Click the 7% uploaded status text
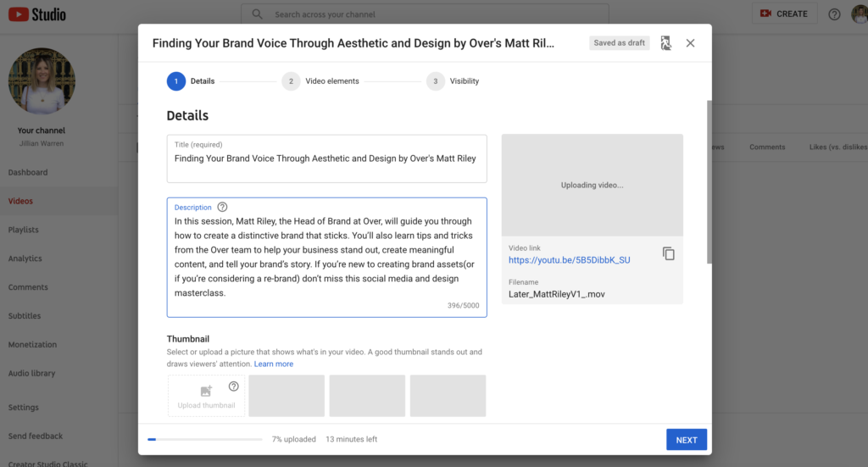Image resolution: width=868 pixels, height=467 pixels. (x=293, y=439)
